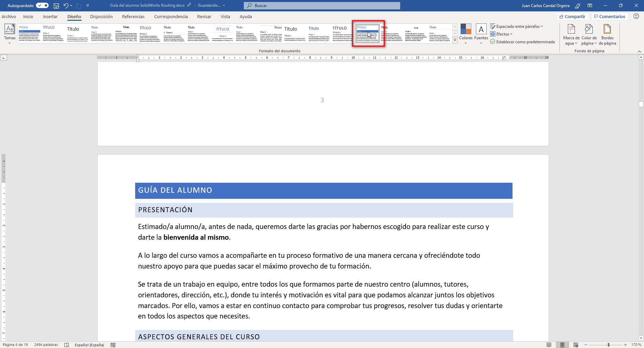
Task: Click inside the Buscar search box
Action: pos(322,5)
